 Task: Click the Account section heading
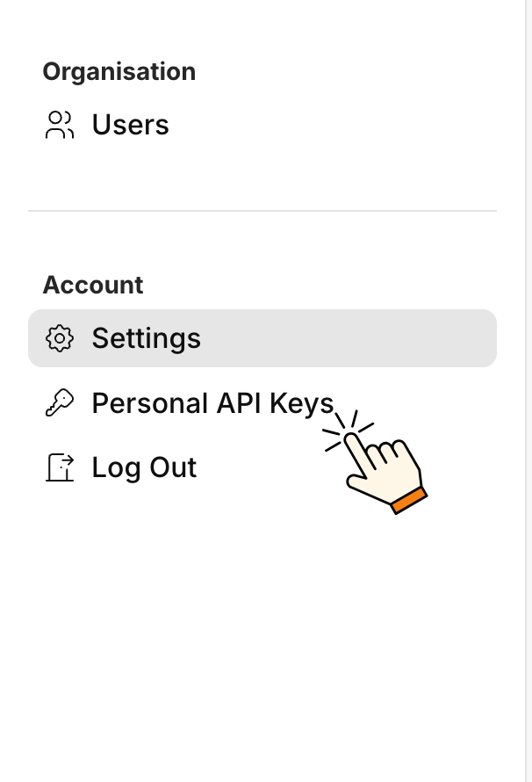tap(93, 285)
